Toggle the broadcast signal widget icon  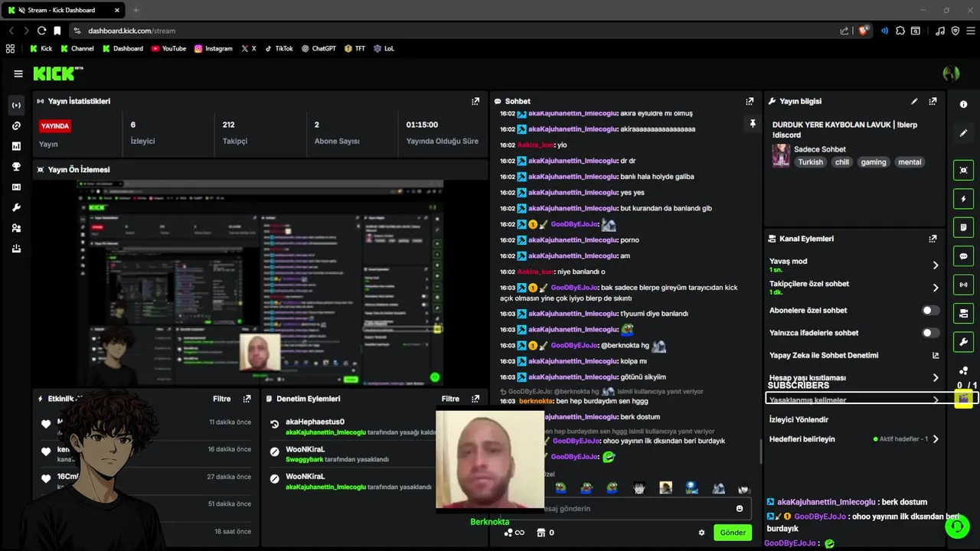point(963,285)
